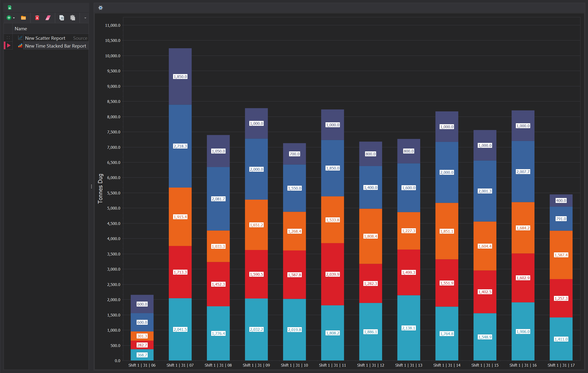Click the Source label on scatter row
Screen dimensions: 588x373
tap(80, 38)
